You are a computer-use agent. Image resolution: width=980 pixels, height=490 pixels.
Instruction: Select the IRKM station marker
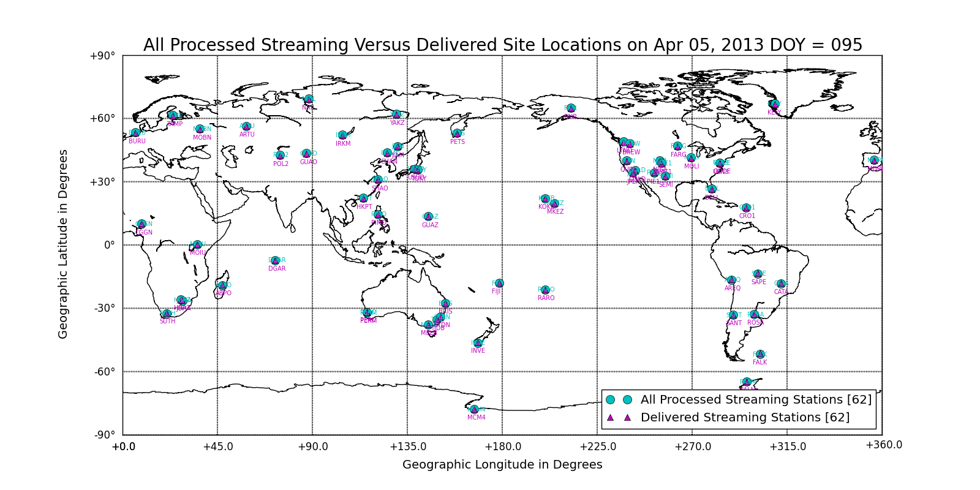click(342, 135)
